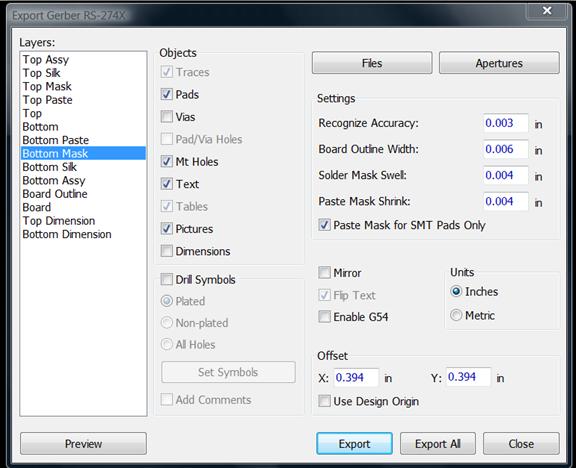This screenshot has height=468, width=576.
Task: Open the Files button
Action: click(x=372, y=63)
